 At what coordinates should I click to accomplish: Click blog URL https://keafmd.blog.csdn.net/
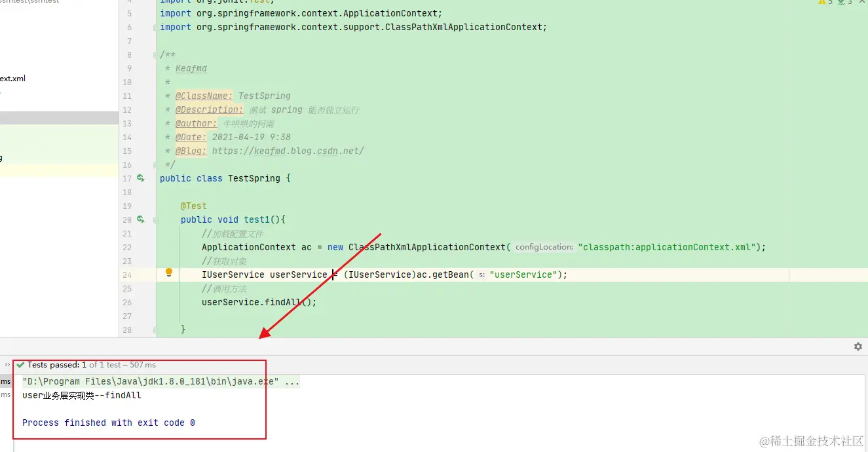click(288, 151)
